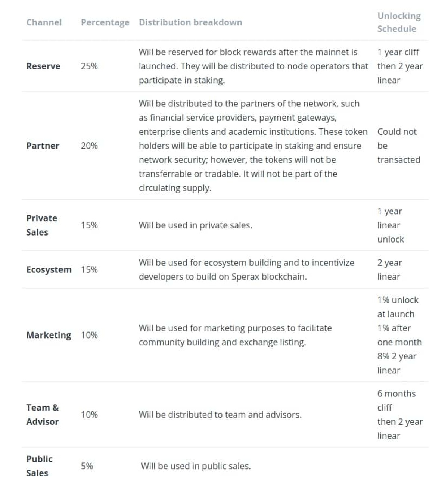
Task: Click the Channel column header
Action: pyautogui.click(x=44, y=22)
